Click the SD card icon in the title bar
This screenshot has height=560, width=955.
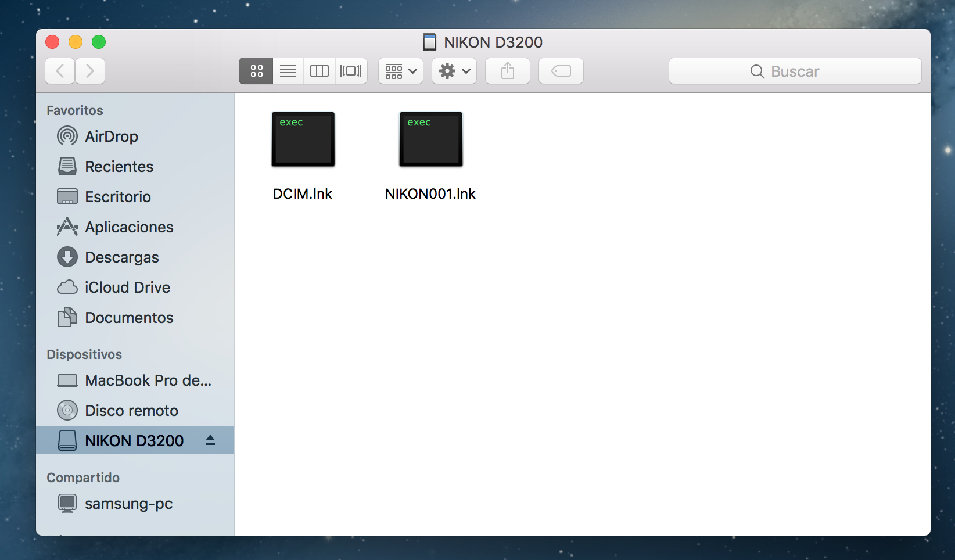tap(429, 42)
